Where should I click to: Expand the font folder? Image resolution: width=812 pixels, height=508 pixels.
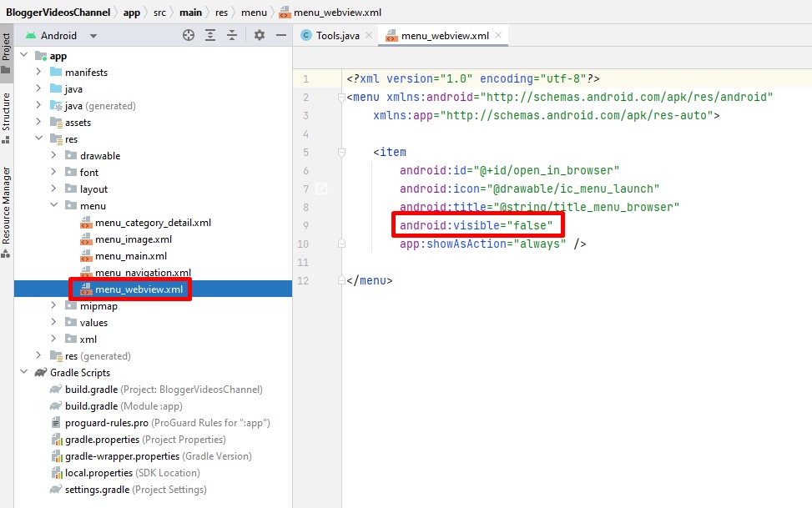coord(54,171)
